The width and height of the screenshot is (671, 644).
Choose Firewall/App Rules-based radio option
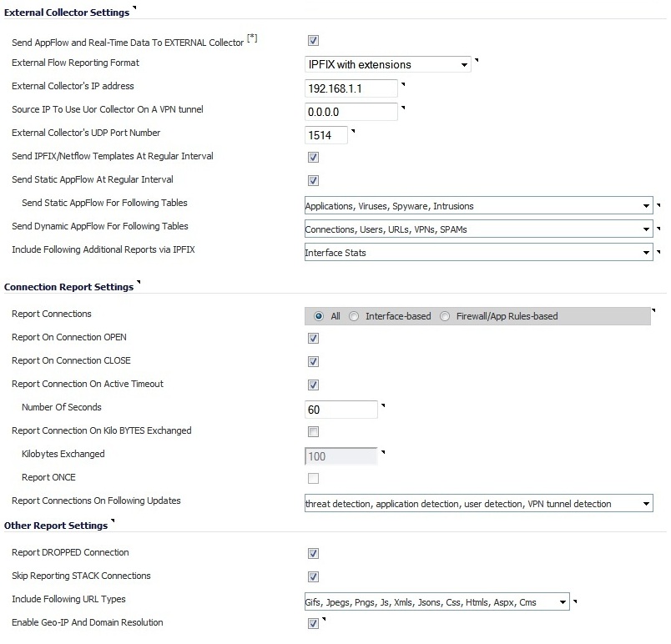point(445,316)
